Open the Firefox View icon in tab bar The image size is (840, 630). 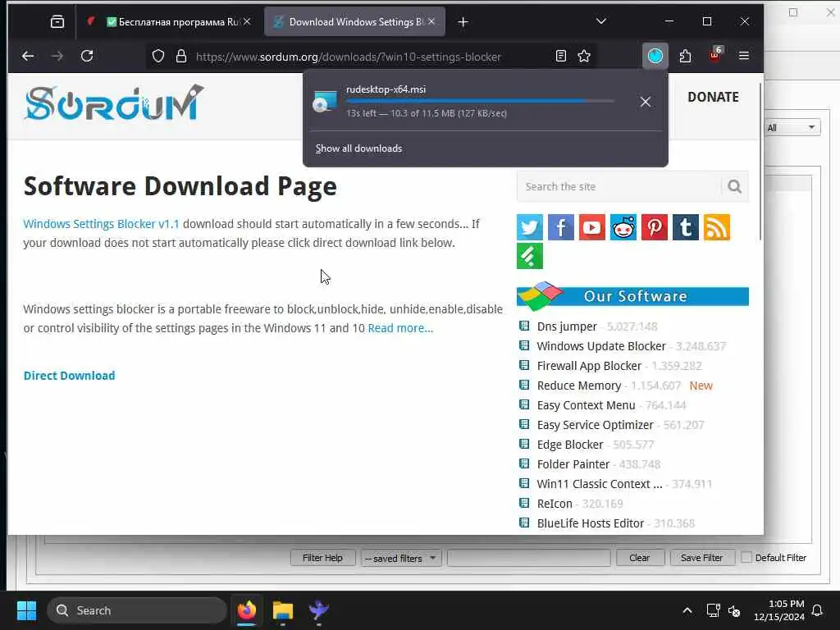pyautogui.click(x=57, y=22)
